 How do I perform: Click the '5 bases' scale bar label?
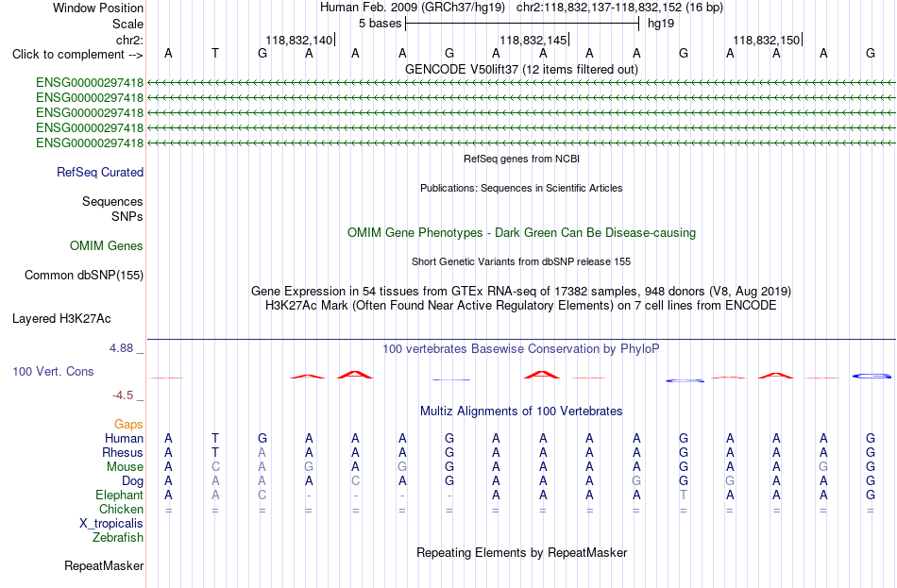[380, 24]
